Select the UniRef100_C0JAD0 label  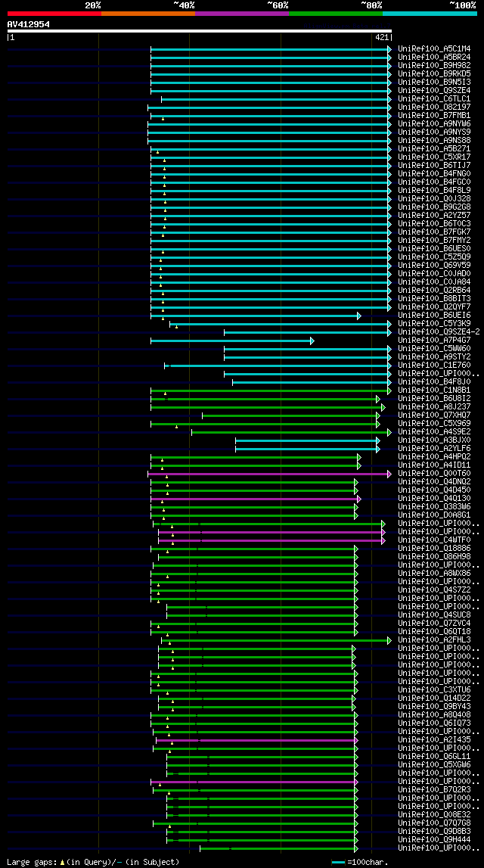434,273
